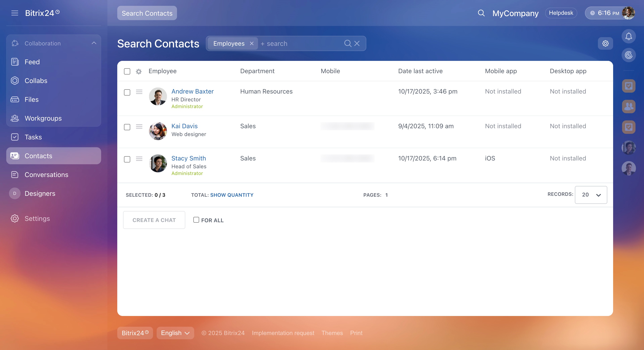Click the Show Quantity link

[x=232, y=195]
